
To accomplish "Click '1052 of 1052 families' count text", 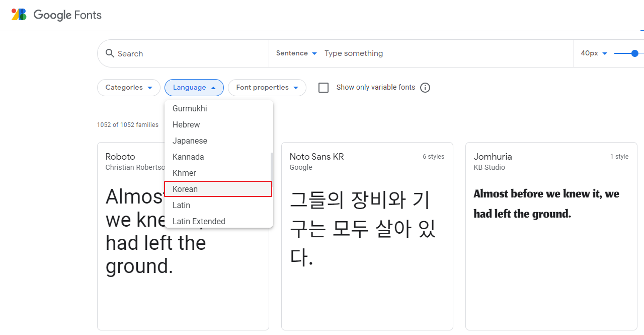I will point(128,125).
